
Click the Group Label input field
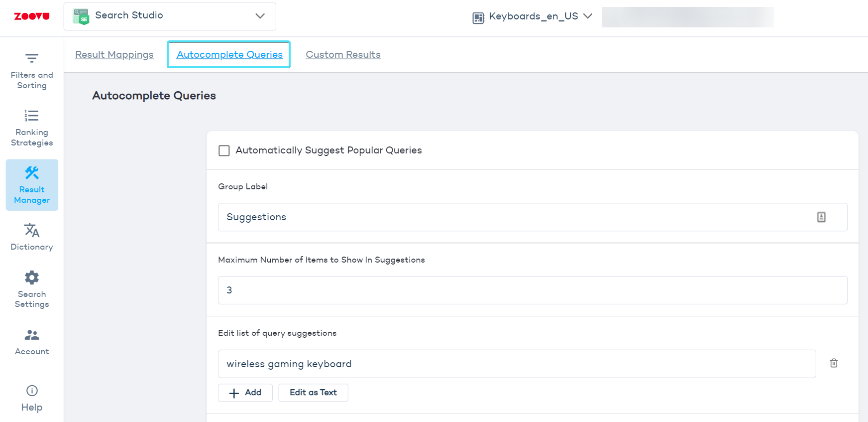pos(513,217)
